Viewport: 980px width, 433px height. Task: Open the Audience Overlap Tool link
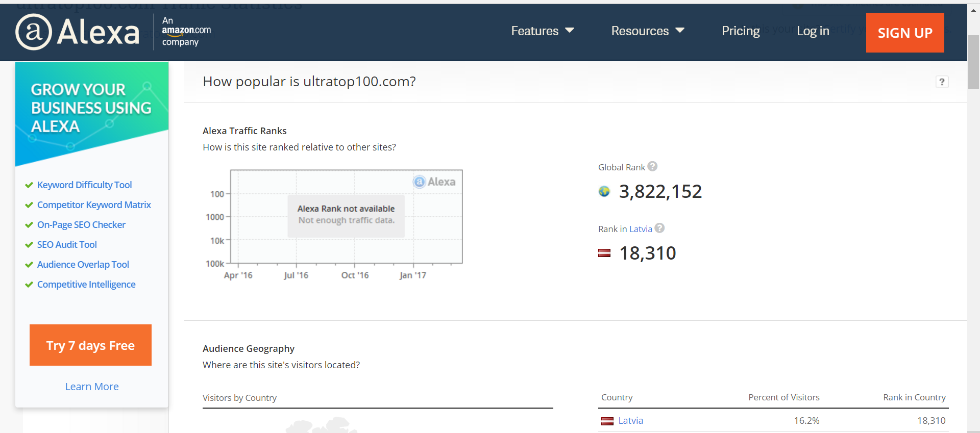83,265
